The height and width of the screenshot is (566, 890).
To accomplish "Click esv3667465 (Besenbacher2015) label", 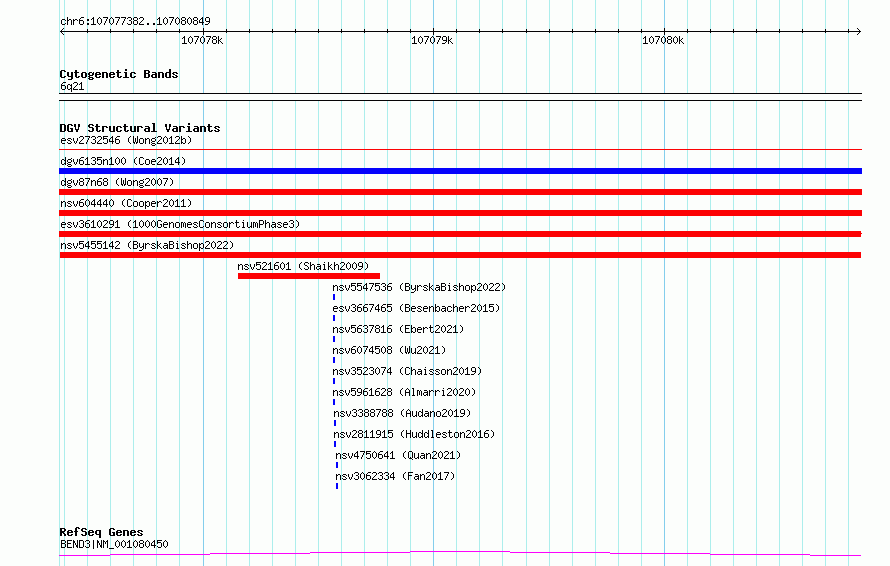I will click(416, 308).
